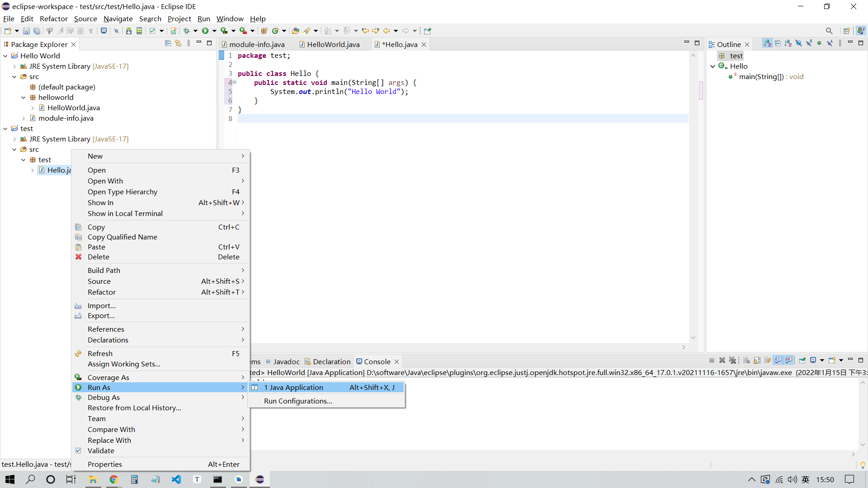The image size is (868, 488).
Task: Select Run Configurations from the submenu
Action: 297,401
